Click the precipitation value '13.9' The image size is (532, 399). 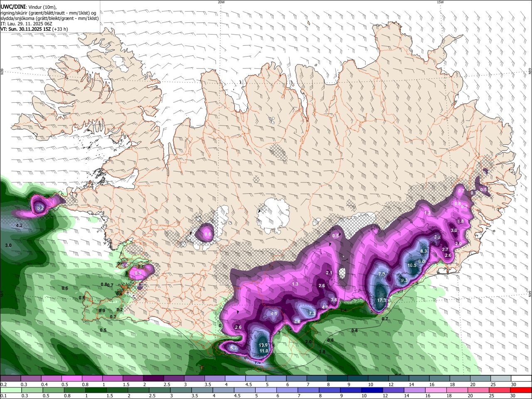(263, 345)
